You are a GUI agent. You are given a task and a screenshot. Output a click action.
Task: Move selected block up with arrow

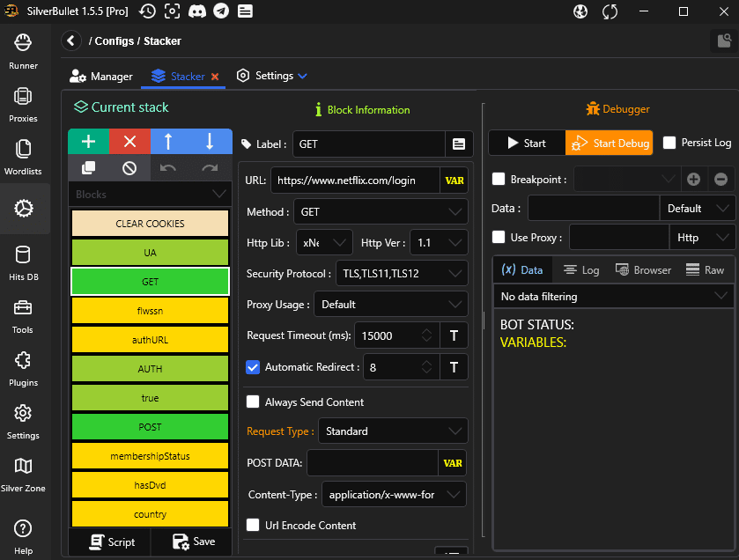(x=170, y=142)
